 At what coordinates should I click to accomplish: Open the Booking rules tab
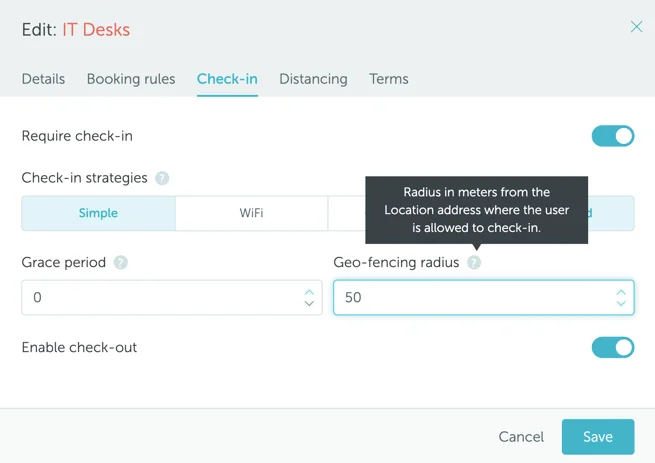tap(131, 79)
